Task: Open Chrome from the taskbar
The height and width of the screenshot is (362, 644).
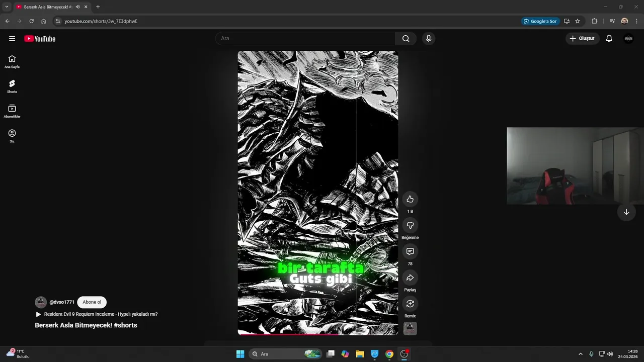Action: 389,354
